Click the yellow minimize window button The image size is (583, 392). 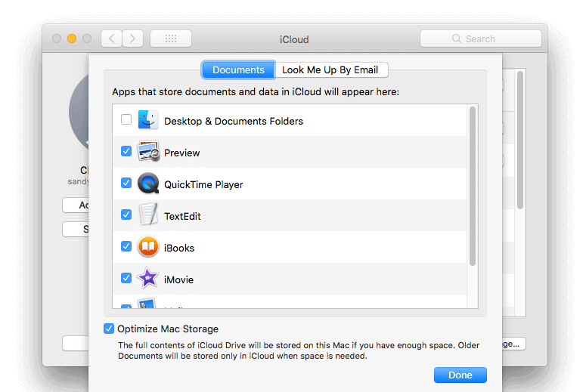(72, 39)
